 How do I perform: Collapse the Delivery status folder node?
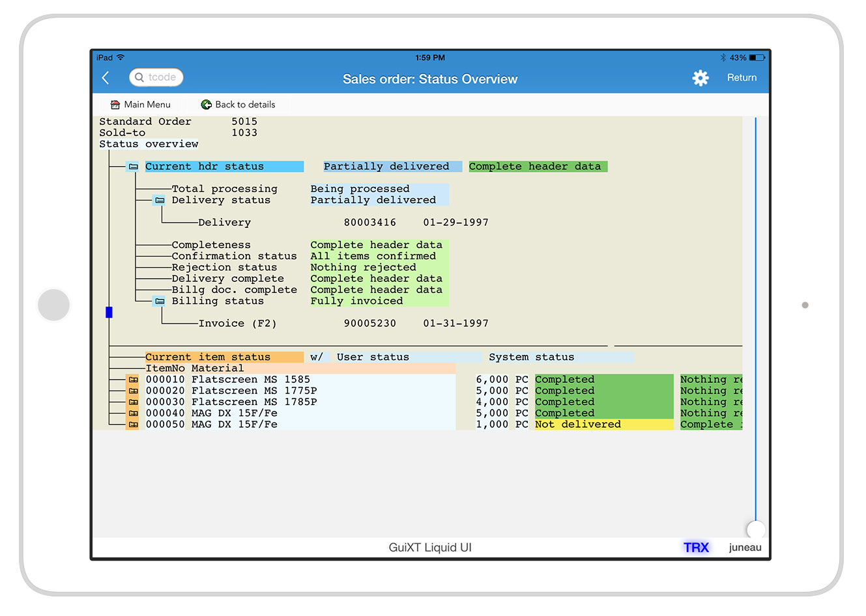pos(160,201)
